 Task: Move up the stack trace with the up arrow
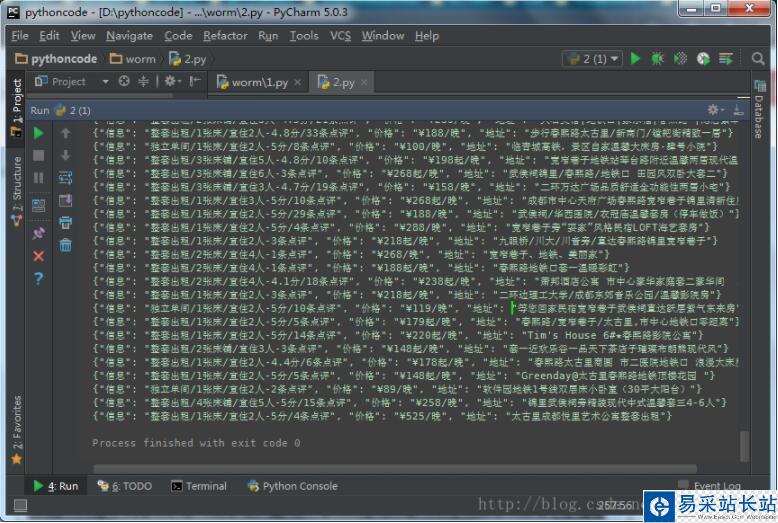pyautogui.click(x=65, y=133)
